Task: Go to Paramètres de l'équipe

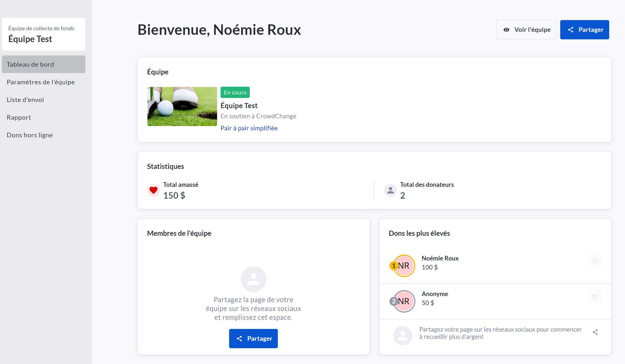Action: tap(41, 82)
